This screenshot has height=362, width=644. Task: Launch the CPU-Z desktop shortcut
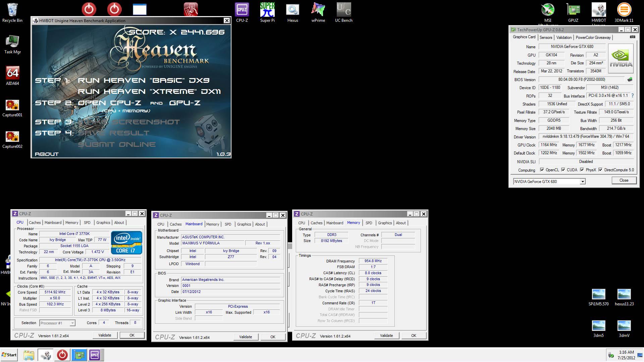point(242,12)
